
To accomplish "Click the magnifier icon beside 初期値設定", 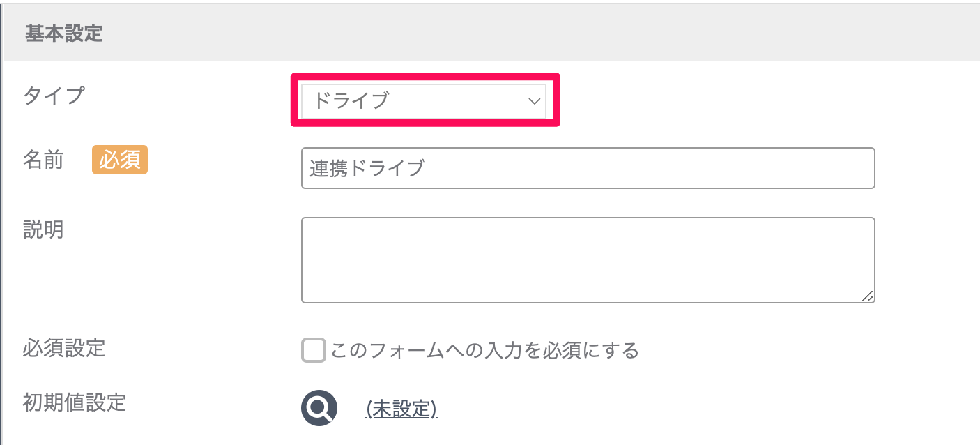I will point(319,407).
